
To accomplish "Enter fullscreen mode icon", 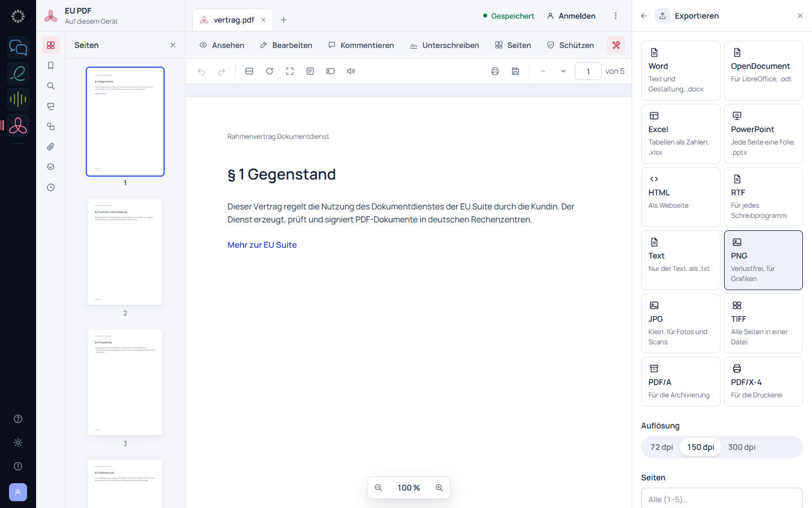I will pos(290,71).
